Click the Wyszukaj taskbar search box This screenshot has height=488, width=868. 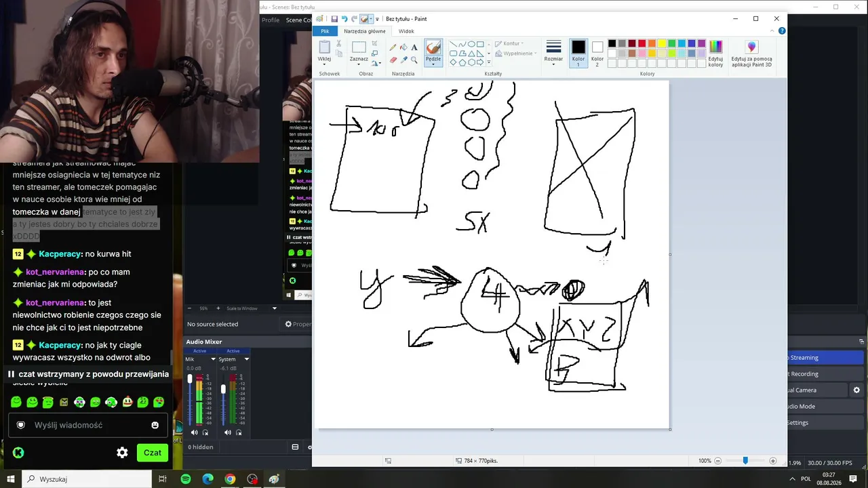pos(87,479)
